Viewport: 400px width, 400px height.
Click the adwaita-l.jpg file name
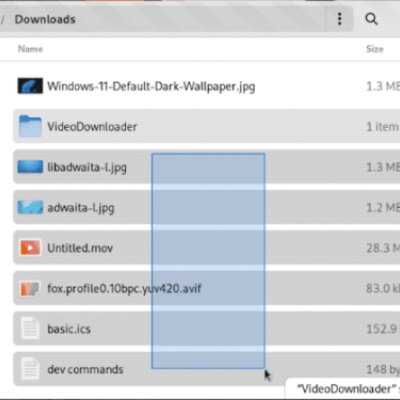[x=81, y=208]
